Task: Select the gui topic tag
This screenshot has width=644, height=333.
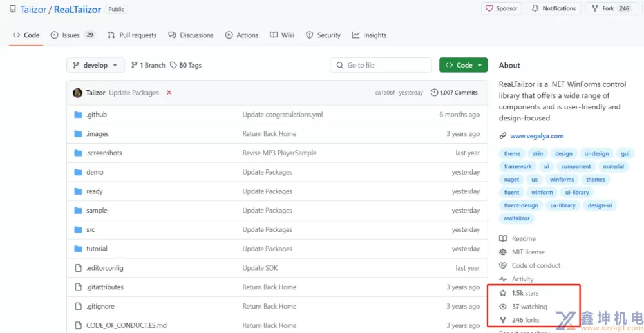Action: (625, 153)
